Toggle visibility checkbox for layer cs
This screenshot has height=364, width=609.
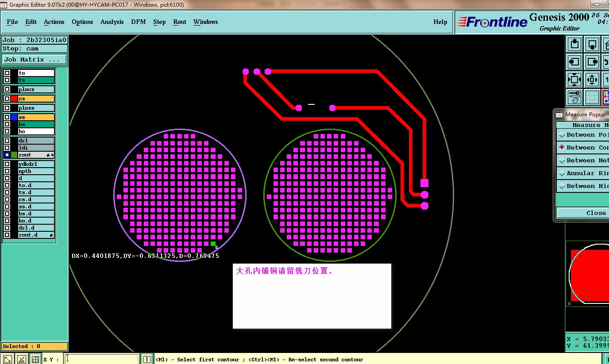[7, 99]
